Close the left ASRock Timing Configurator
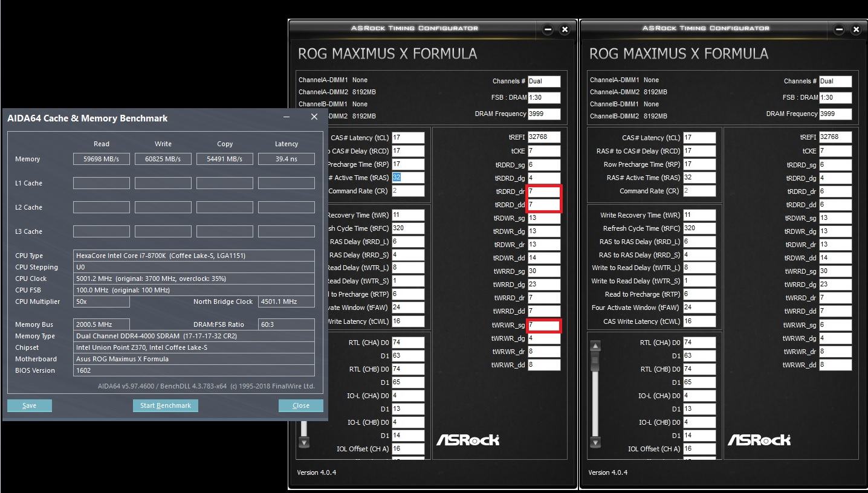 pyautogui.click(x=565, y=29)
